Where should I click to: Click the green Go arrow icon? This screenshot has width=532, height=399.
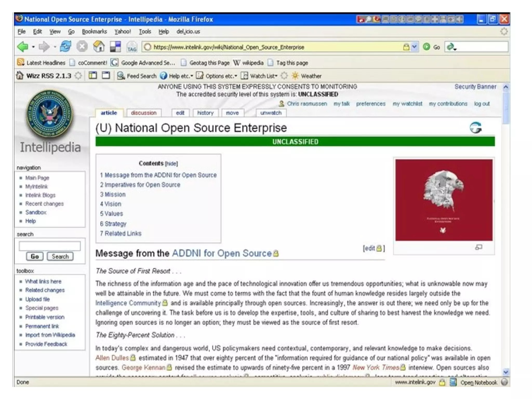tap(426, 47)
